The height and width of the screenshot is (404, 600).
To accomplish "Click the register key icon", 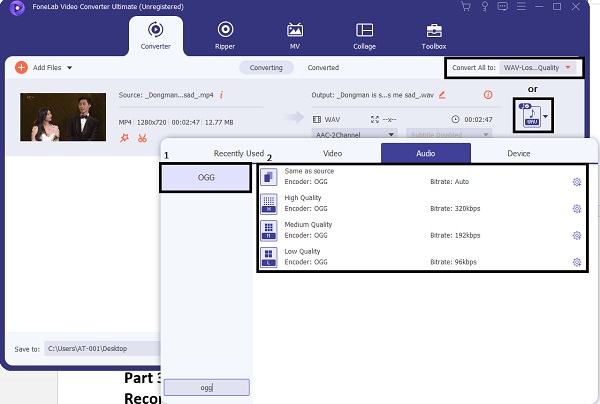I will (484, 7).
